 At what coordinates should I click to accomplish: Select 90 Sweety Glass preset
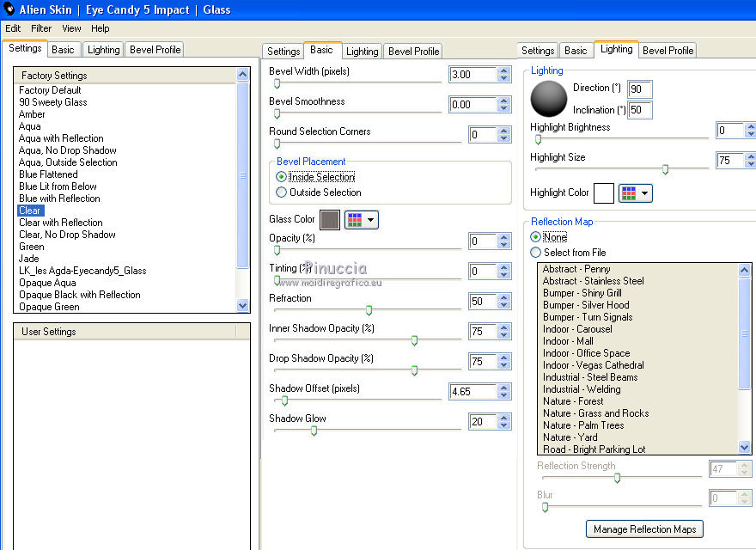(53, 101)
